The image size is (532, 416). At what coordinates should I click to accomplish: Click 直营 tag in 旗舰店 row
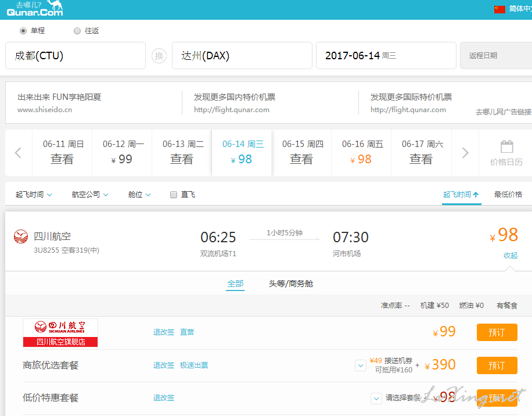pos(187,332)
